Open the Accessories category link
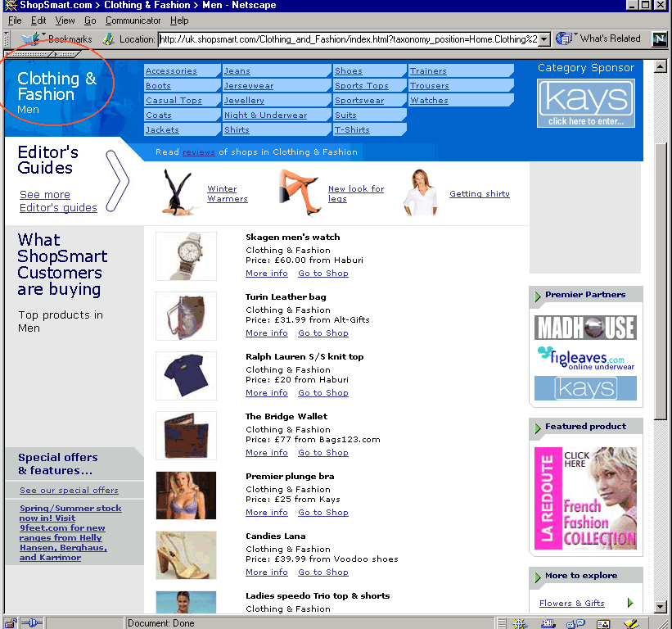 click(x=171, y=71)
